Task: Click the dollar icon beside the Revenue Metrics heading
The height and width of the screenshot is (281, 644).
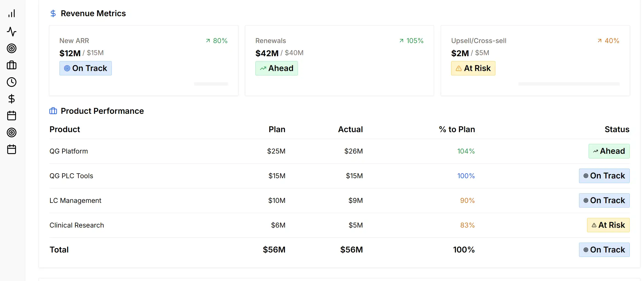Action: pyautogui.click(x=53, y=13)
